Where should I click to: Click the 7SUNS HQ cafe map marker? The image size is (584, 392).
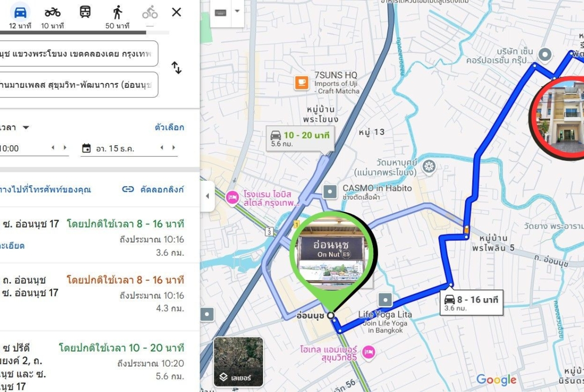[301, 83]
